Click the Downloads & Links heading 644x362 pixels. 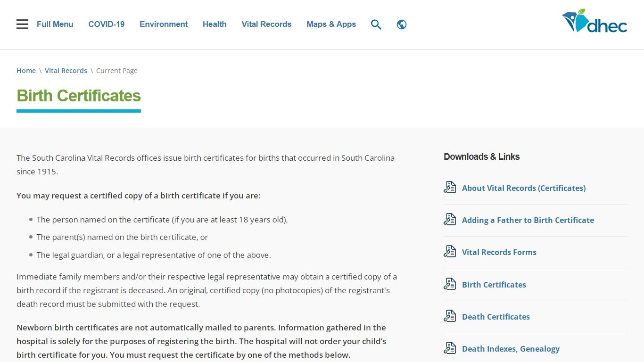coord(481,156)
